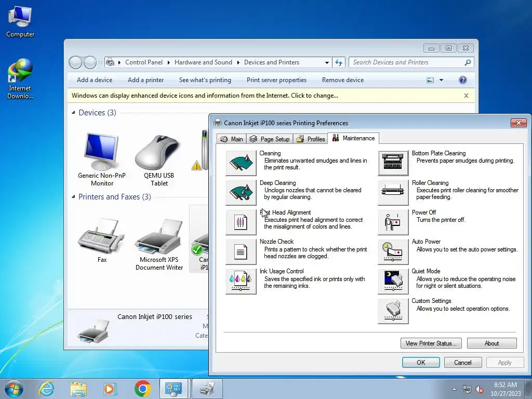532x399 pixels.
Task: Collapse the Devices (3) group
Action: 74,112
